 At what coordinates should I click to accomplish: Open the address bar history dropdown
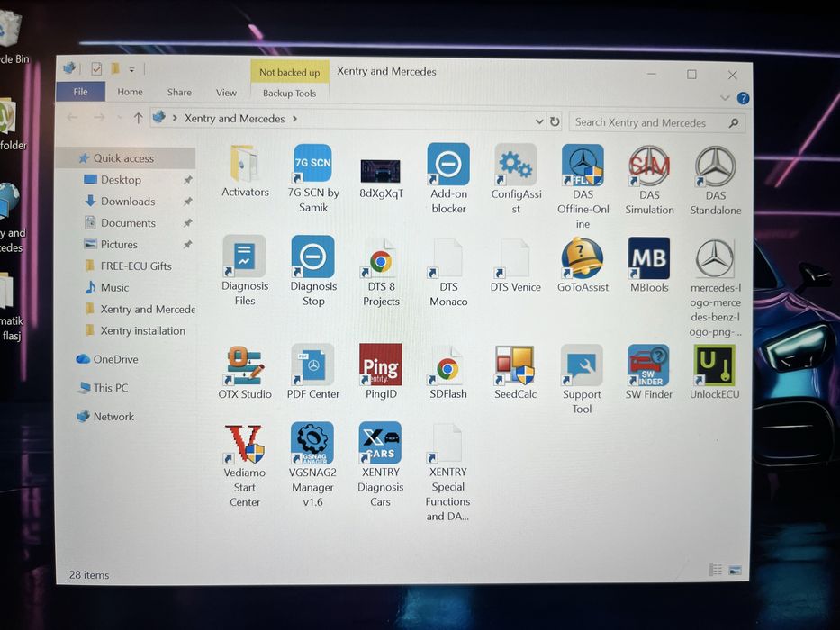[x=539, y=121]
